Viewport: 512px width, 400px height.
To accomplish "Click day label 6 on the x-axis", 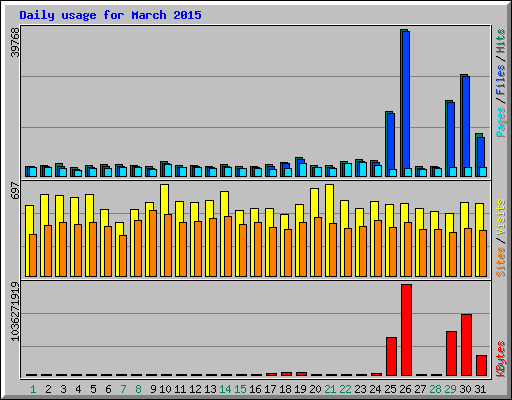I will 108,389.
